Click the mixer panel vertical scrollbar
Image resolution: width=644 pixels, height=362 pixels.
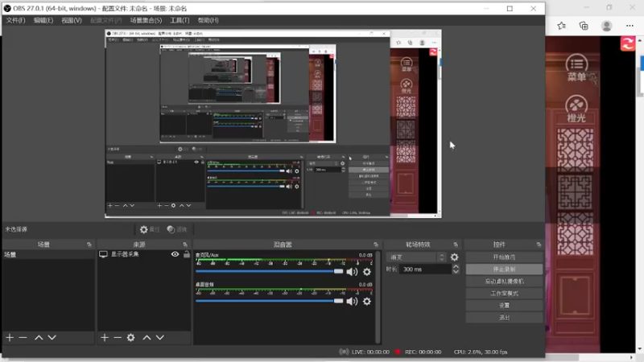coord(378,297)
